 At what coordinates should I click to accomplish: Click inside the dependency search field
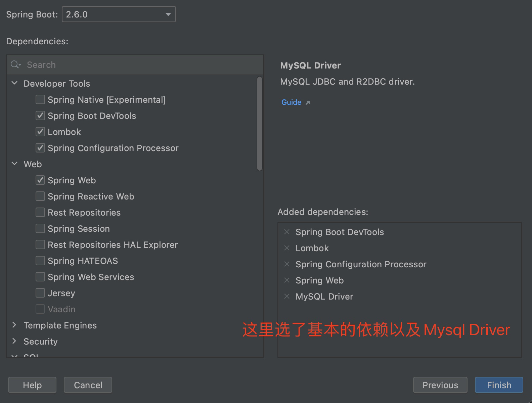tap(101, 64)
